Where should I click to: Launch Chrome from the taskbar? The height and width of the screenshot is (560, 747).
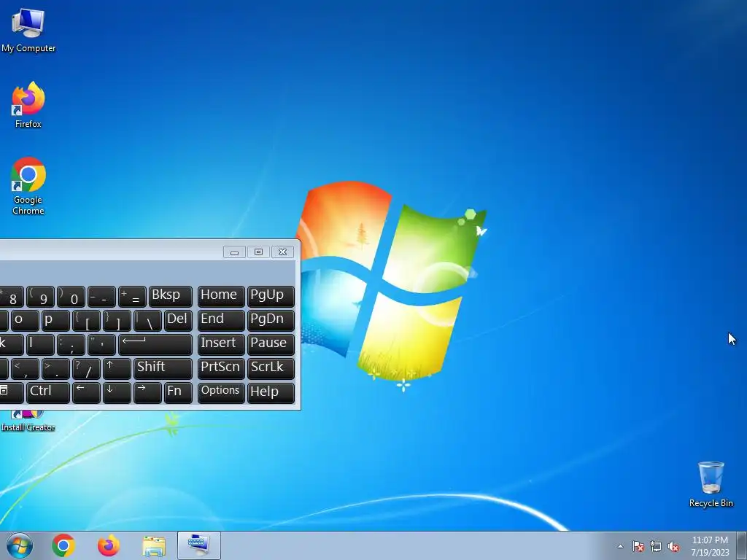click(63, 545)
